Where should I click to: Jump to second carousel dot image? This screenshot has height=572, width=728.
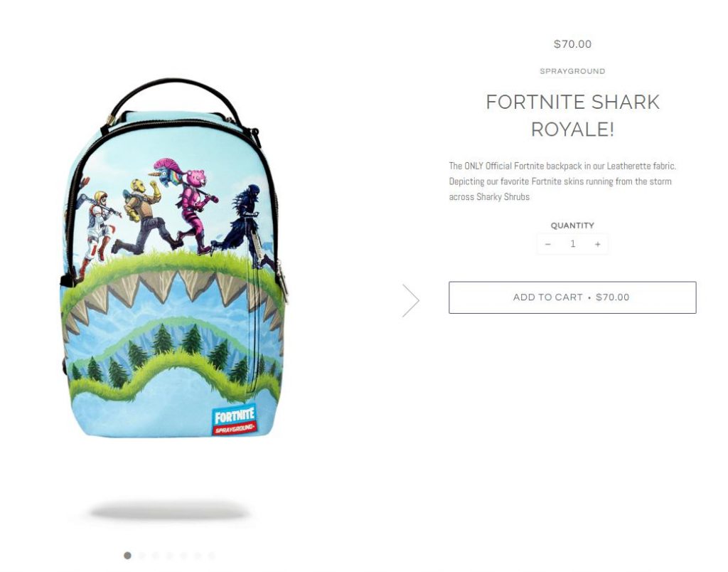[141, 555]
